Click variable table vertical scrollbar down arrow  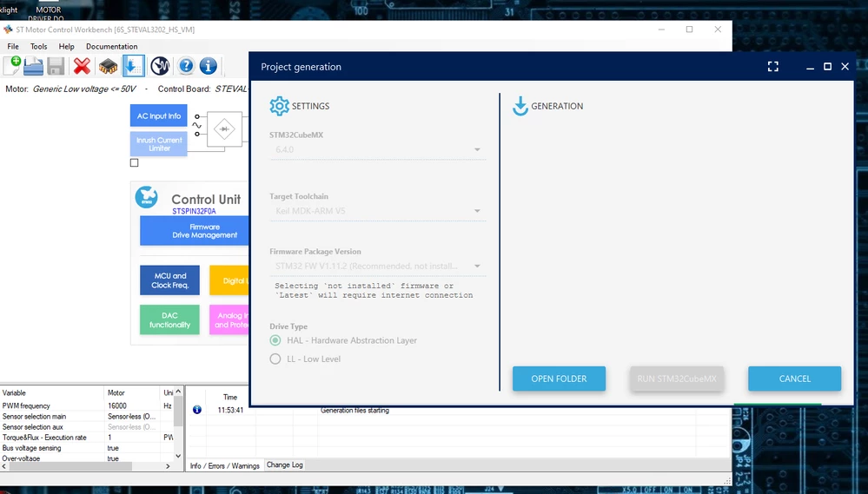pyautogui.click(x=178, y=456)
